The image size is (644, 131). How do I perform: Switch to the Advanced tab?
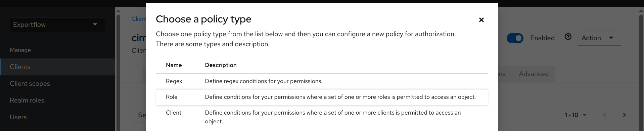click(x=534, y=74)
